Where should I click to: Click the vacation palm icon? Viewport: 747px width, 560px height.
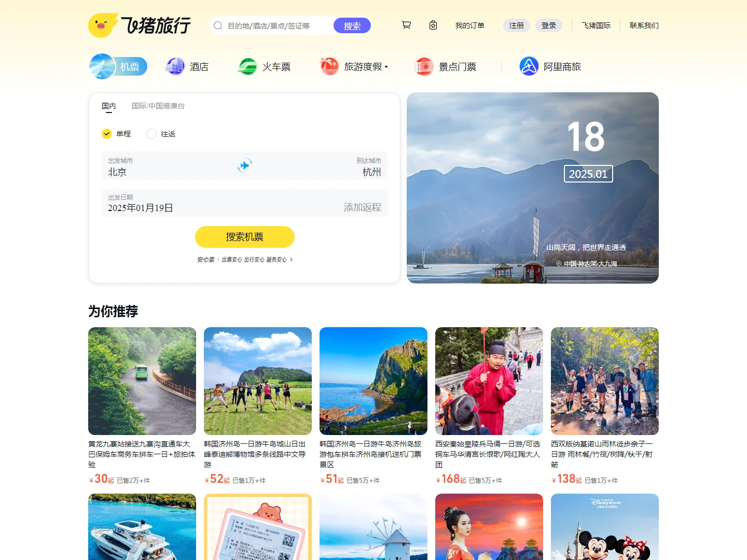(x=329, y=66)
